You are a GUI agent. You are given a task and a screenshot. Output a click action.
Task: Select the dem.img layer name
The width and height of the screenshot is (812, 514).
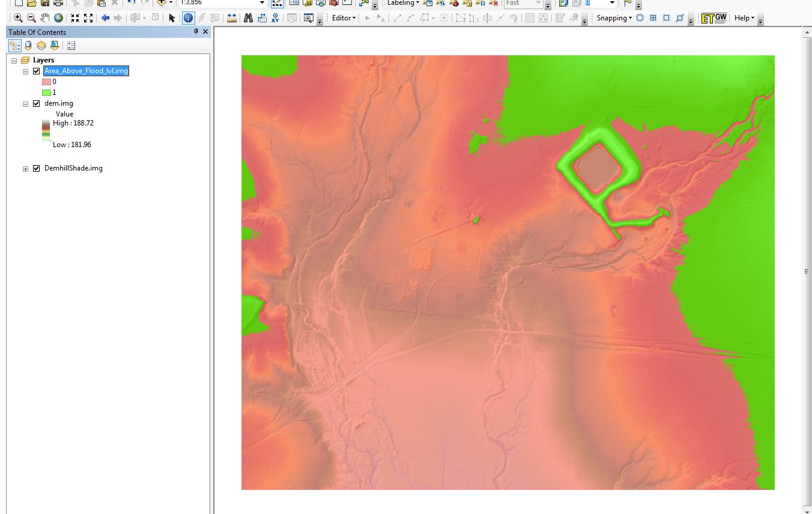point(59,103)
